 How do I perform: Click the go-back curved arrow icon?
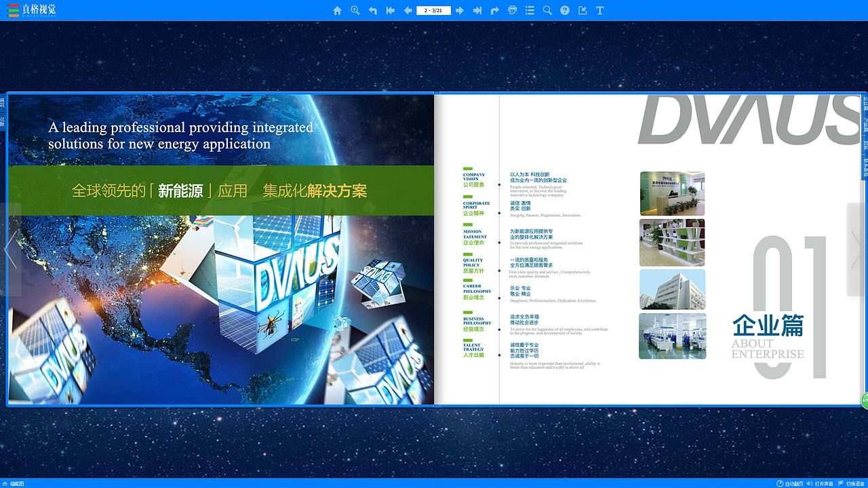point(372,10)
